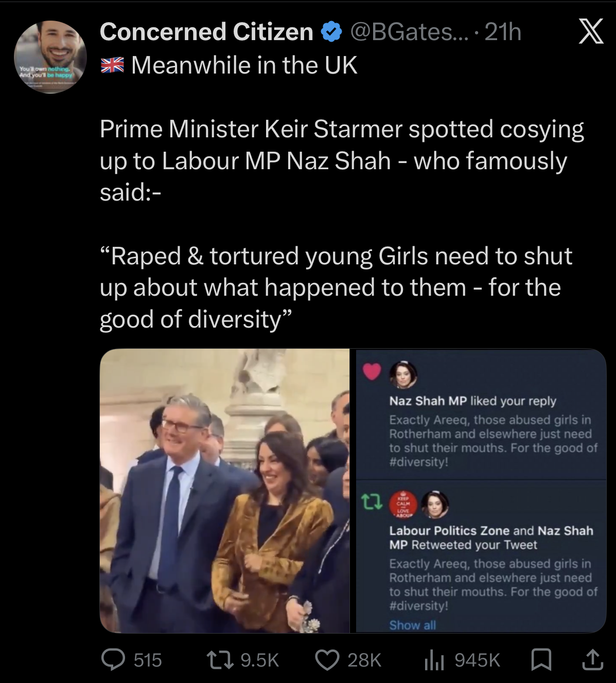View analytics showing 945K views
Screen dimensions: 616x683
point(434,659)
